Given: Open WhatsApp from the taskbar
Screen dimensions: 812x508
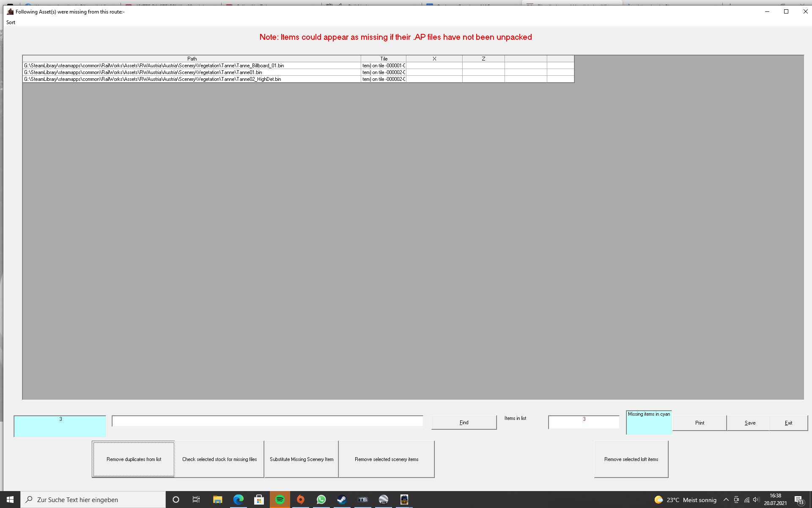Looking at the screenshot, I should [321, 500].
